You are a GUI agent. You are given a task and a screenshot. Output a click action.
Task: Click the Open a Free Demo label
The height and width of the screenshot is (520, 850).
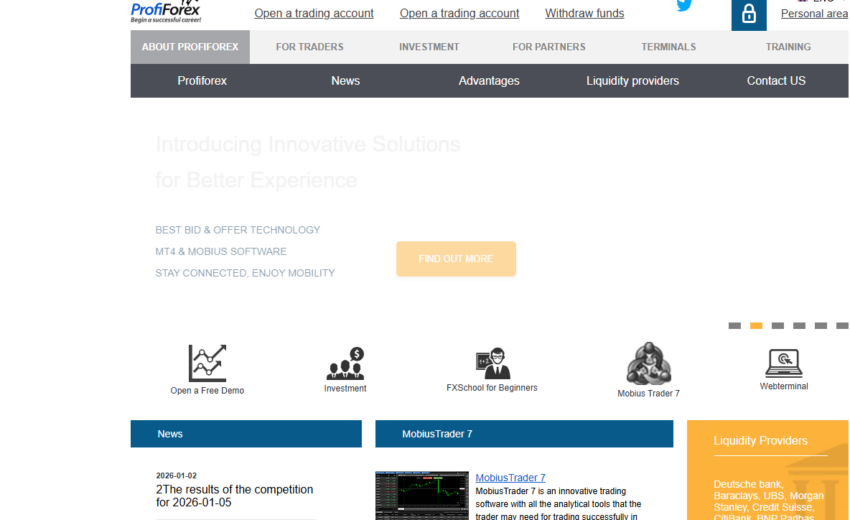pyautogui.click(x=207, y=390)
